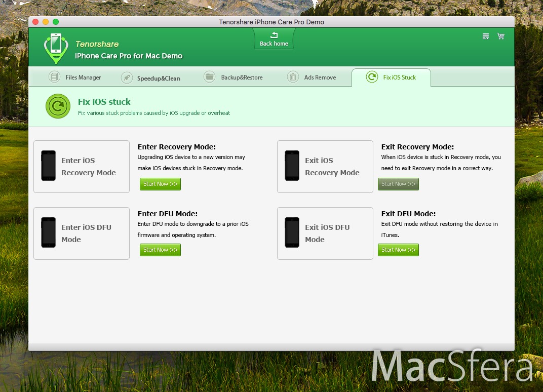
Task: Click the Enter Recovery Mode: heading
Action: tap(177, 147)
